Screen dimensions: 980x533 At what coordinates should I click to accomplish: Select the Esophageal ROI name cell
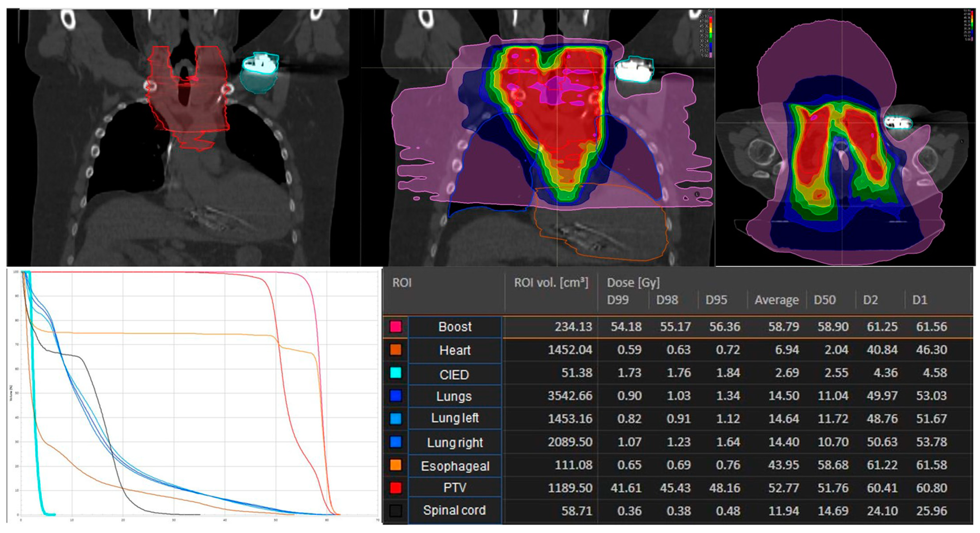coord(455,466)
